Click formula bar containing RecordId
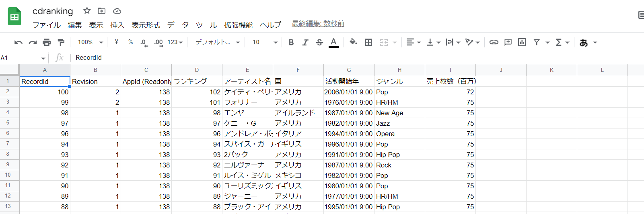Image resolution: width=644 pixels, height=214 pixels. pos(357,58)
